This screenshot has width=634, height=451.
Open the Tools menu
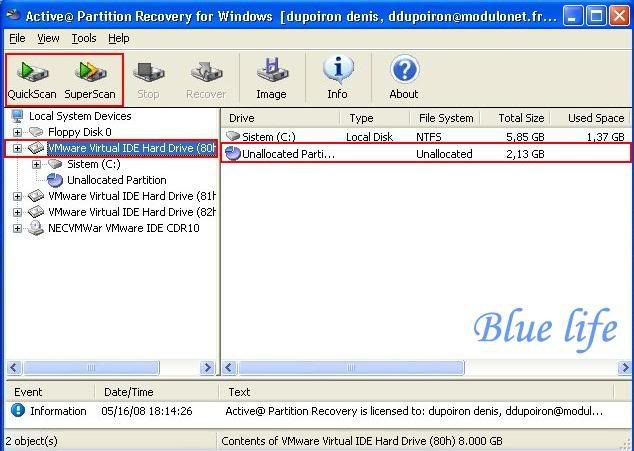click(84, 38)
